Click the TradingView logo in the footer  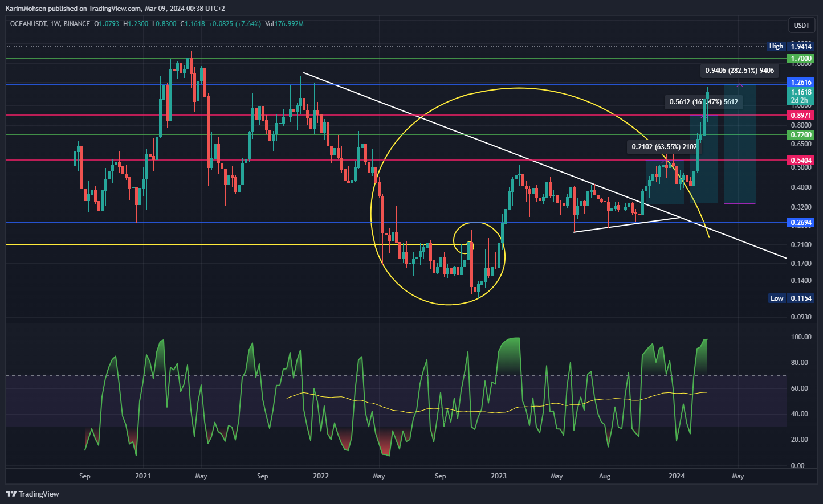tap(32, 494)
